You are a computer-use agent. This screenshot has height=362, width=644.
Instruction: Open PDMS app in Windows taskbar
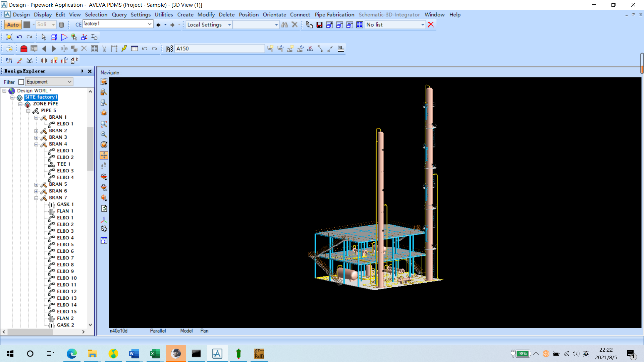[217, 354]
